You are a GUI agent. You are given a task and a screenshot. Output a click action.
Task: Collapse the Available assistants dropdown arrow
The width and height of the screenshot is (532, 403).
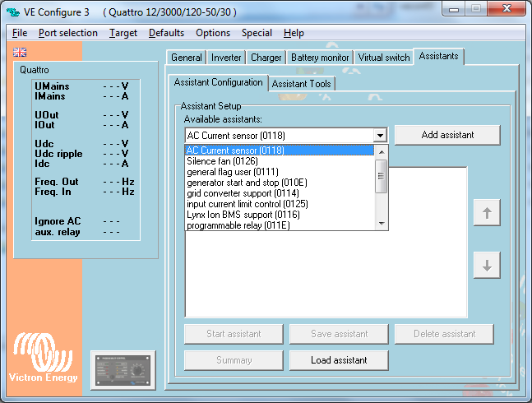coord(380,136)
